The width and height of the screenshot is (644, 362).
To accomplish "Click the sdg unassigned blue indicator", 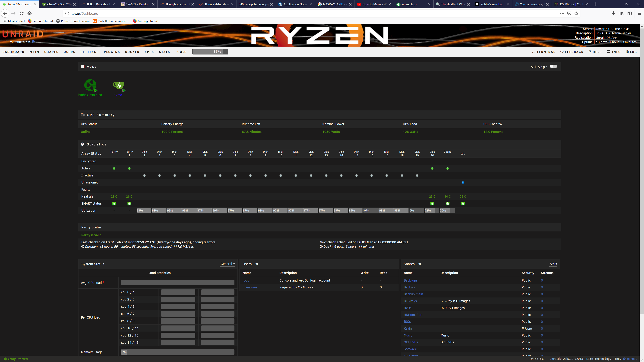I will [463, 182].
